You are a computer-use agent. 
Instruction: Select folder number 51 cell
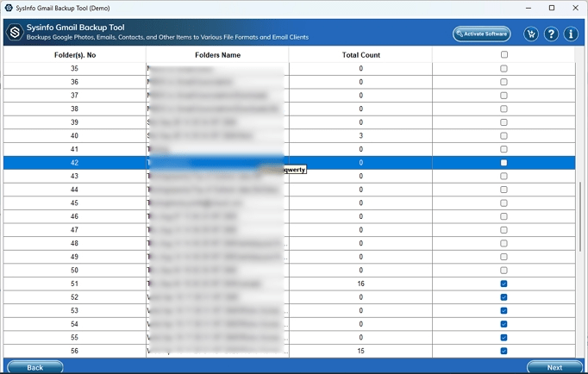(x=75, y=284)
